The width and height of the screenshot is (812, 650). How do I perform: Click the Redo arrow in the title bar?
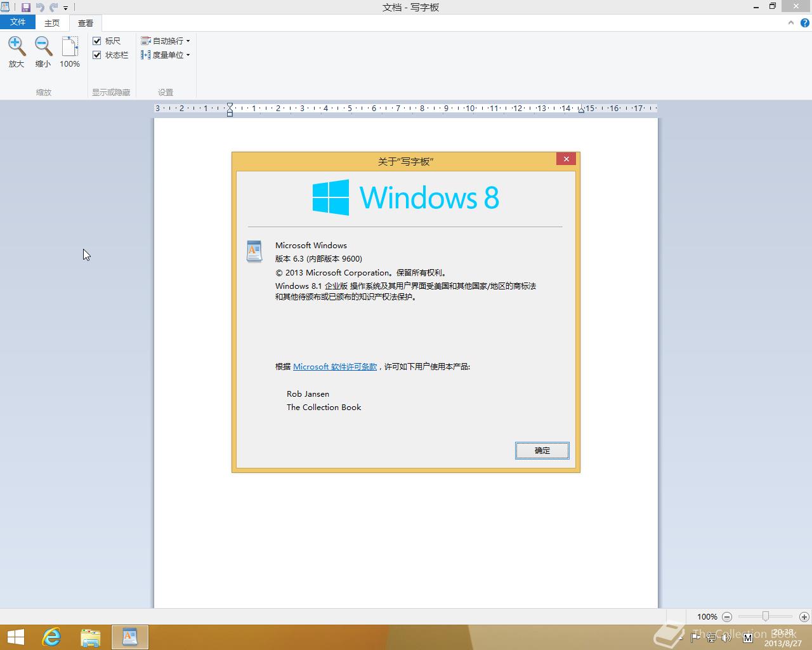[x=53, y=8]
